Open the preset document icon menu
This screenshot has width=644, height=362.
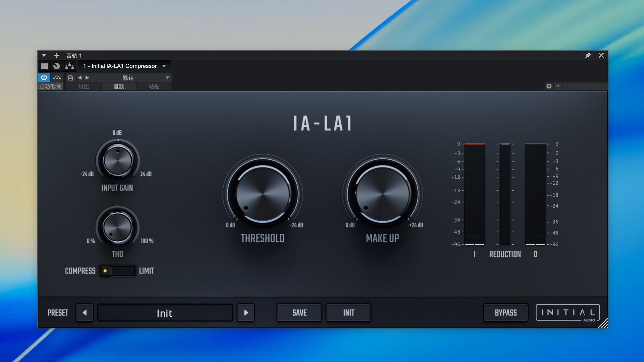70,78
